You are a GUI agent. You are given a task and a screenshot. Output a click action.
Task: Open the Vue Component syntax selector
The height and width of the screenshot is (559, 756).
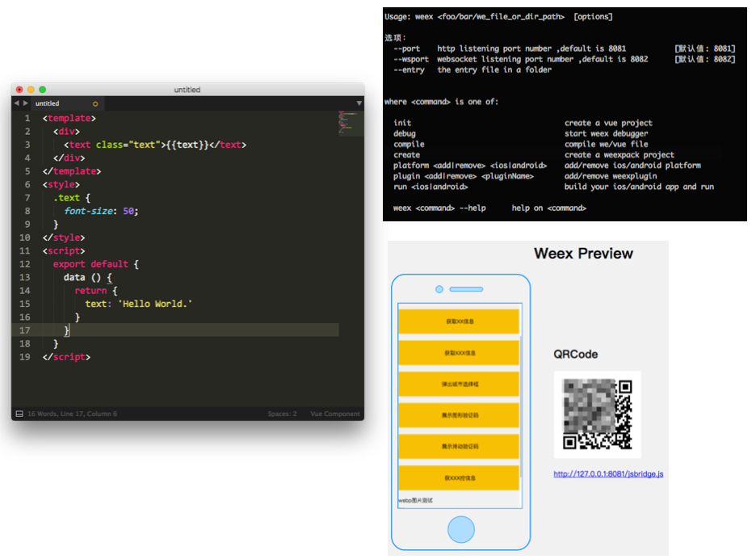coord(335,414)
